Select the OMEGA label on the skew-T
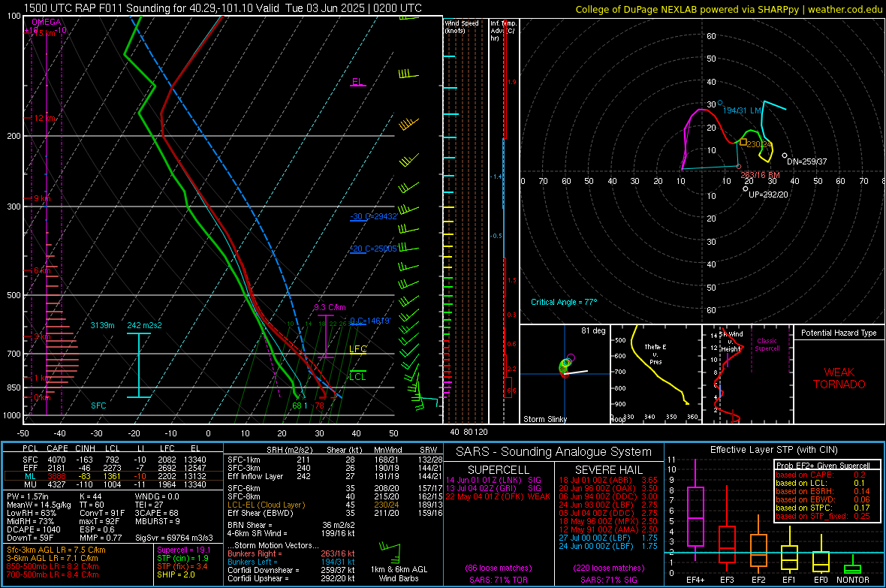The width and height of the screenshot is (886, 588). click(47, 22)
